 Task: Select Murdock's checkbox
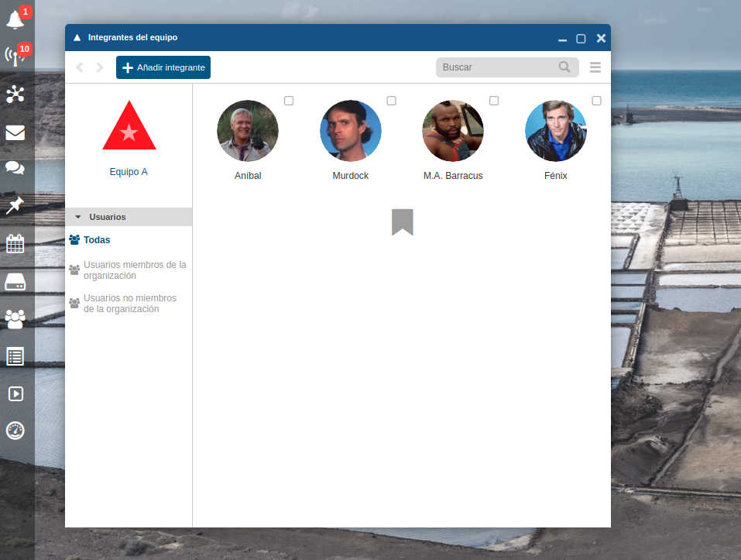tap(391, 101)
